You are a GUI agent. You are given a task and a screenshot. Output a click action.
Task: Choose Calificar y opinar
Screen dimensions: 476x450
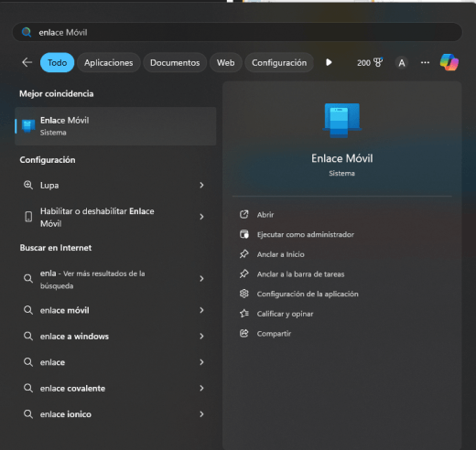click(285, 314)
